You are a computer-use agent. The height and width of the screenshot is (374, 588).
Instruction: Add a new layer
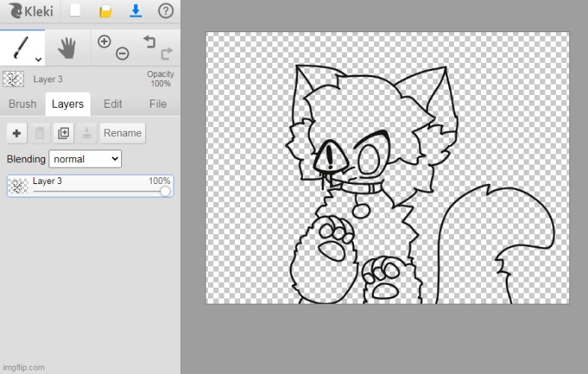tap(17, 133)
